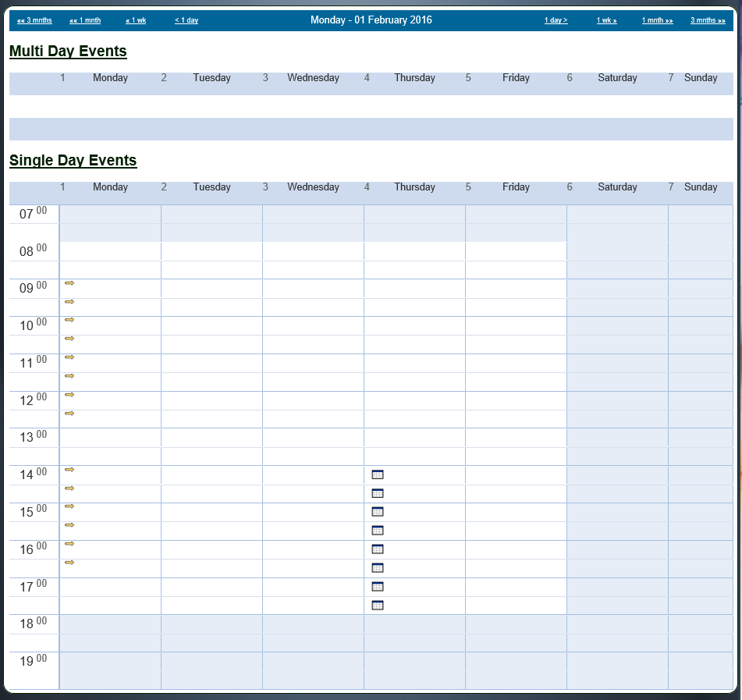Click the 18 00 time label

(x=33, y=623)
